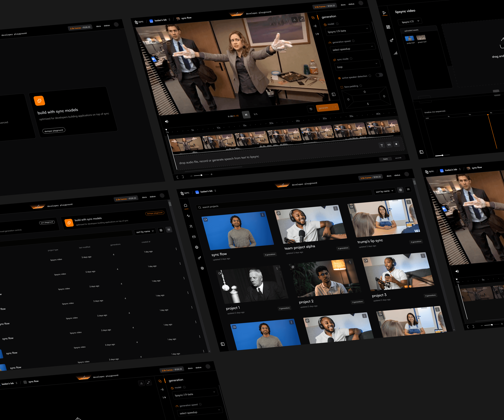Open the activity pulse icon below Home
Viewport: 504px width, 420px height.
click(188, 216)
